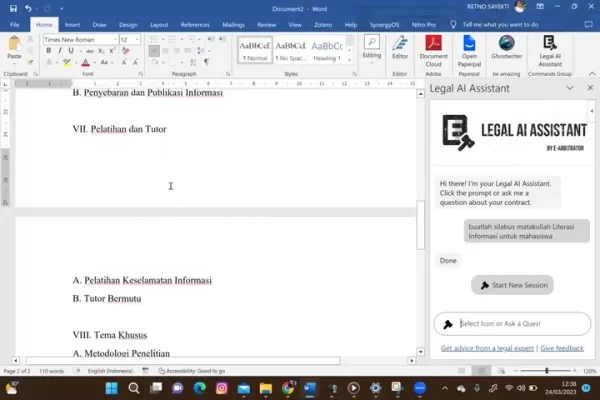600x400 pixels.
Task: Toggle paragraph marks visibility
Action: tap(207, 62)
